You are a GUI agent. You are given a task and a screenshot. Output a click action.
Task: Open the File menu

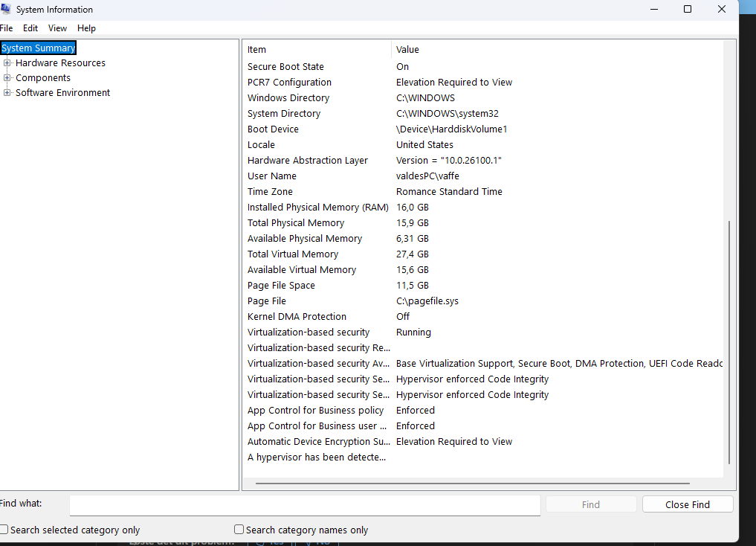pos(6,28)
